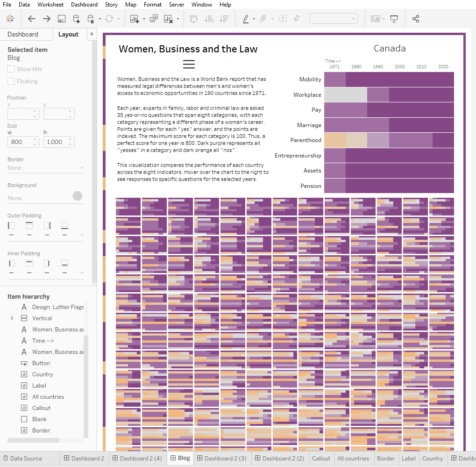The width and height of the screenshot is (476, 467).
Task: Click the Tableau logo start icon
Action: [10, 19]
